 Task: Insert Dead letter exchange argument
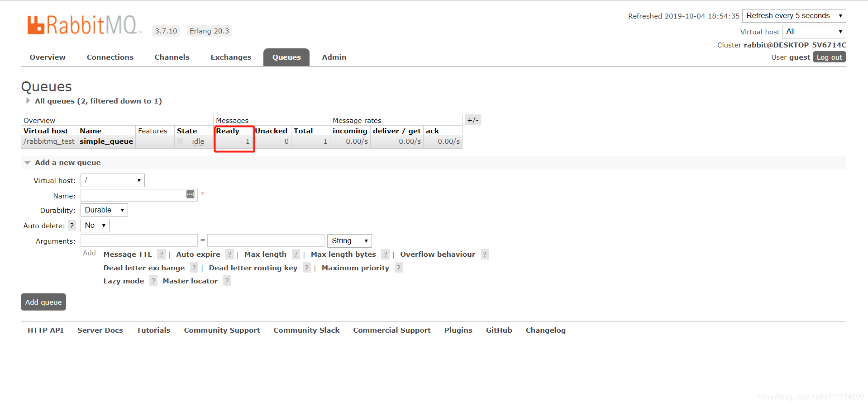pyautogui.click(x=144, y=268)
